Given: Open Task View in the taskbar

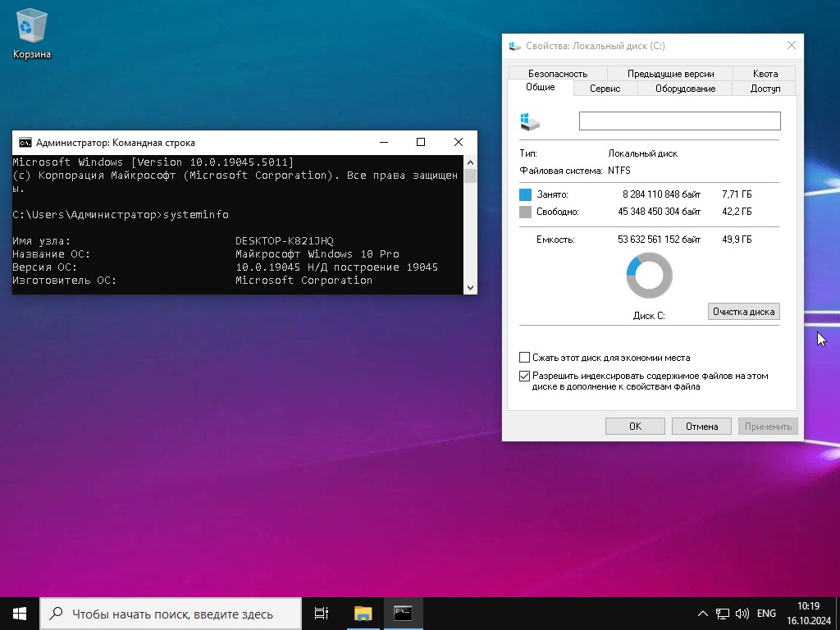Looking at the screenshot, I should click(x=322, y=614).
